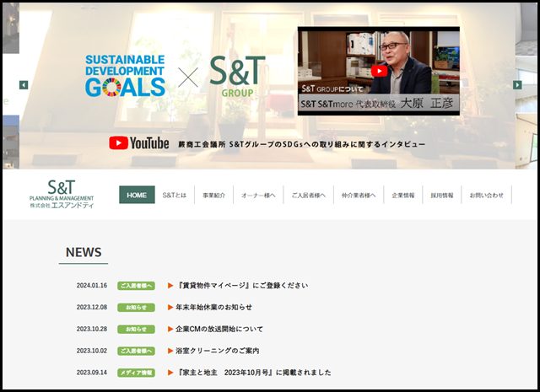The image size is (540, 392).
Task: Open news 年末年始休業のお知らせ
Action: click(213, 307)
